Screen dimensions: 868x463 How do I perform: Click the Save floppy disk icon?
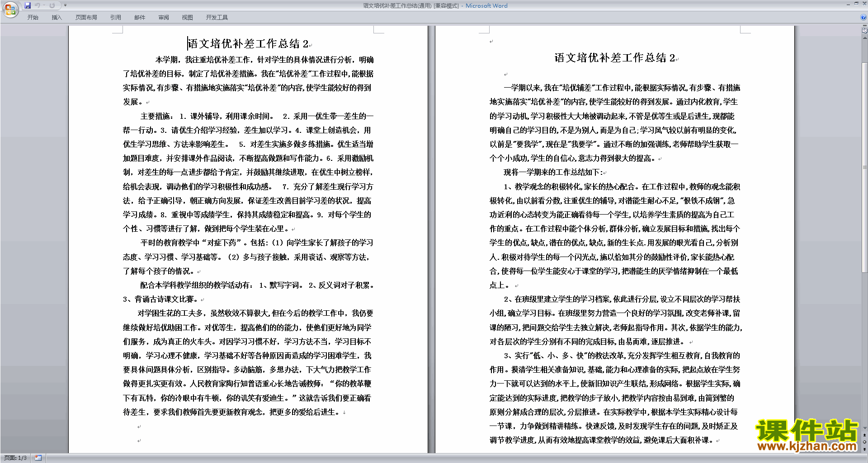[x=28, y=5]
